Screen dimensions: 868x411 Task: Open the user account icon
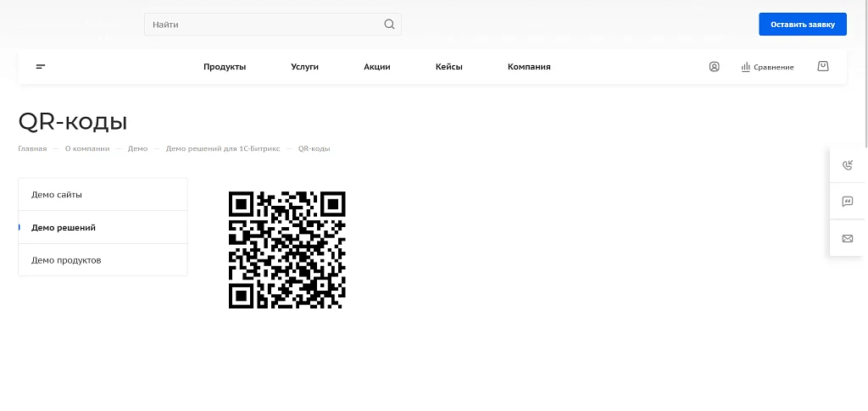click(714, 67)
